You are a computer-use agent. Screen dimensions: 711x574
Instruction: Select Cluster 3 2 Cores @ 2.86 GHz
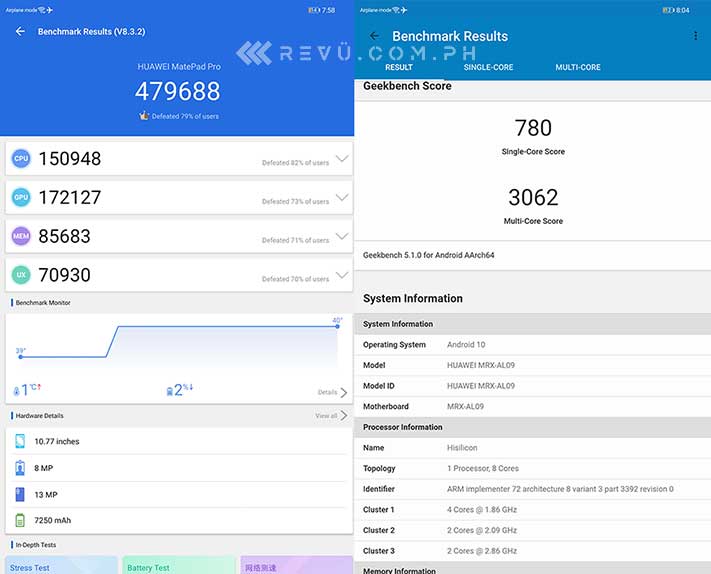(x=532, y=551)
